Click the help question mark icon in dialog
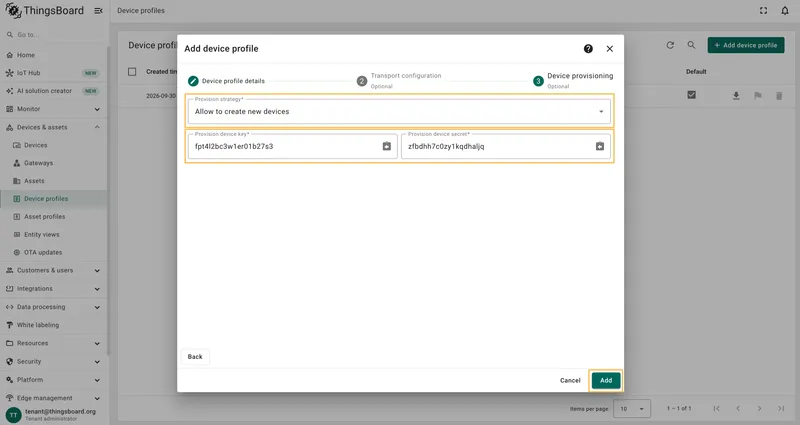Viewport: 800px width, 425px height. click(588, 48)
